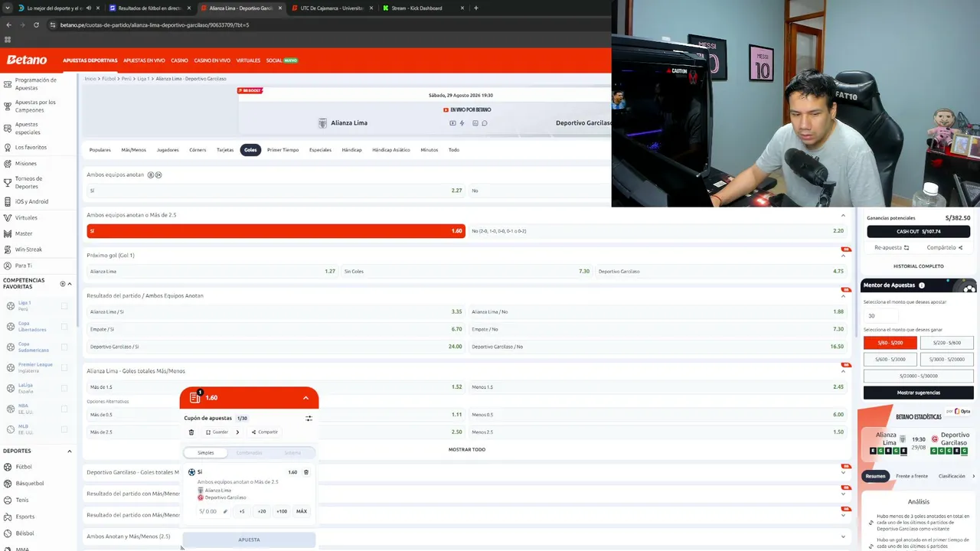Select Empate / Sí odds 6.70
Screen dimensions: 980x551
(x=276, y=329)
